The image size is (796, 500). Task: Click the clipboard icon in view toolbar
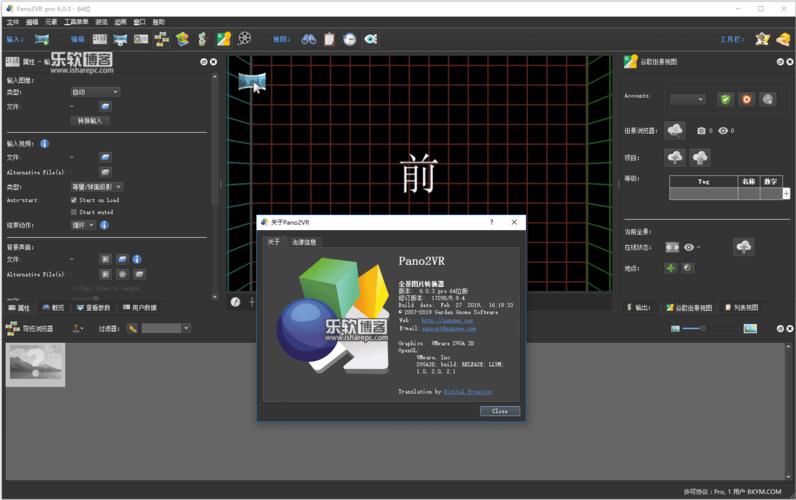point(329,39)
